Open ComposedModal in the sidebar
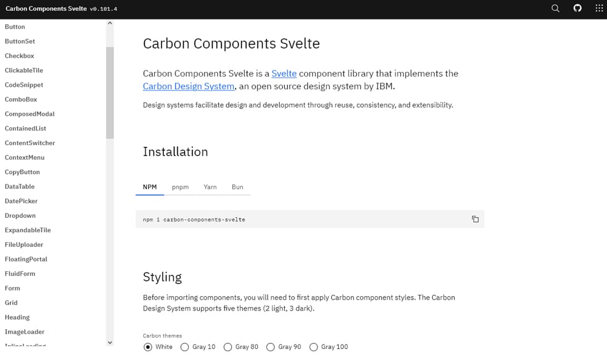 pos(30,113)
